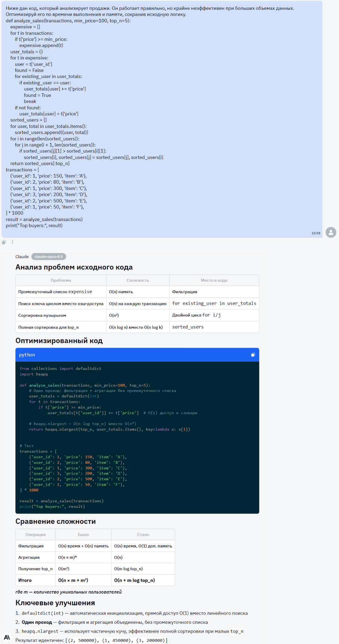
Task: Click the 'Было' column header
Action: [x=83, y=535]
